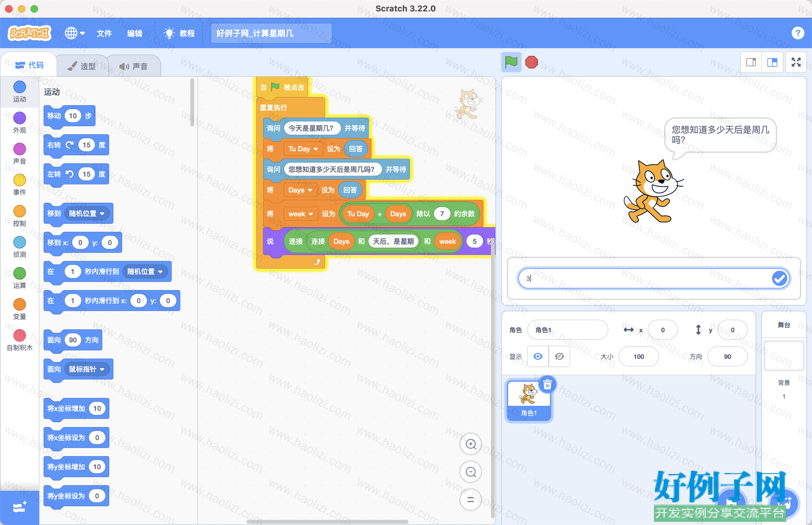This screenshot has width=812, height=525.
Task: Click the 移动 10 步 block
Action: [69, 116]
